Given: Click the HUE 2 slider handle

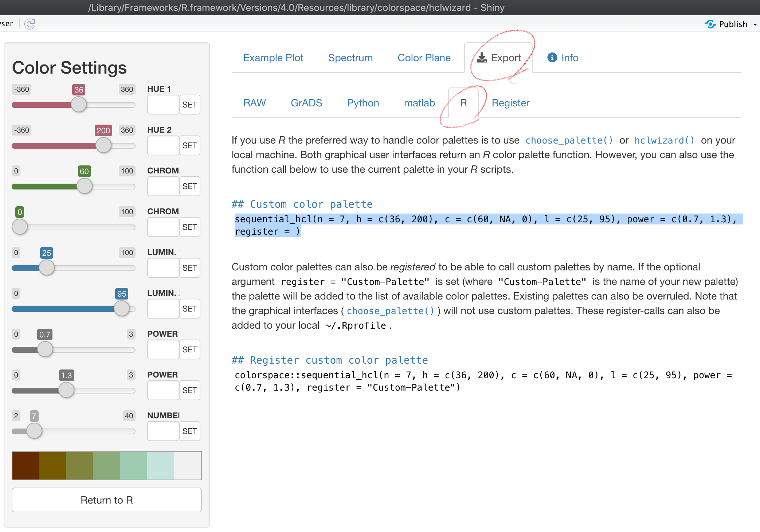Looking at the screenshot, I should [103, 145].
